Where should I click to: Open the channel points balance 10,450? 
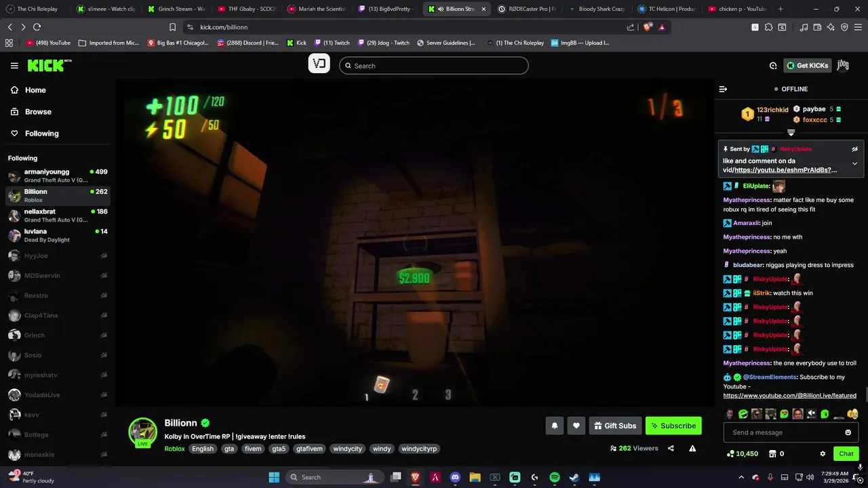coord(742,453)
